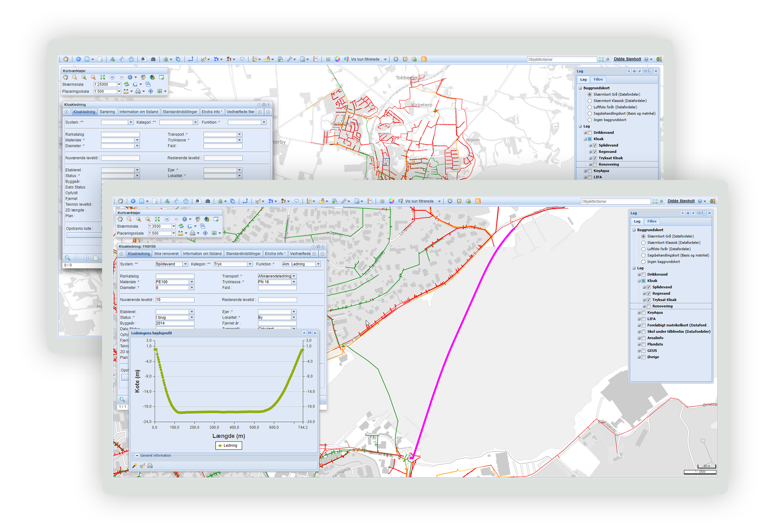Click the binoculars icon in the front window toolbar

[x=207, y=201]
